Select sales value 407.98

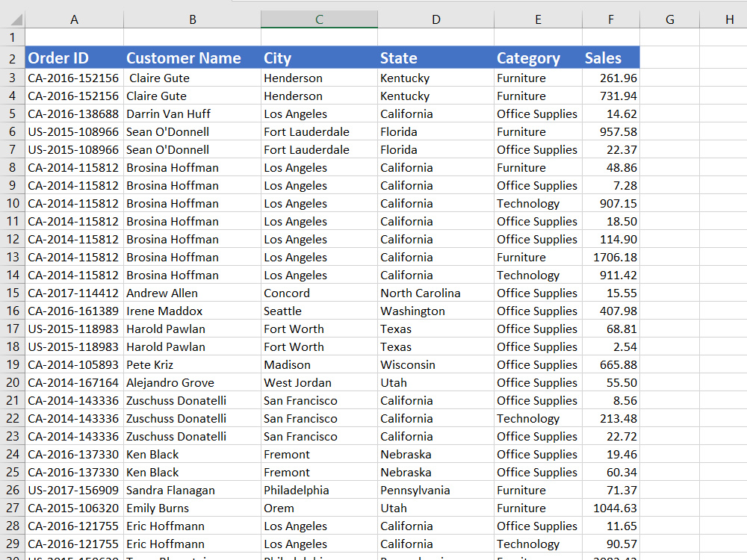(x=611, y=311)
